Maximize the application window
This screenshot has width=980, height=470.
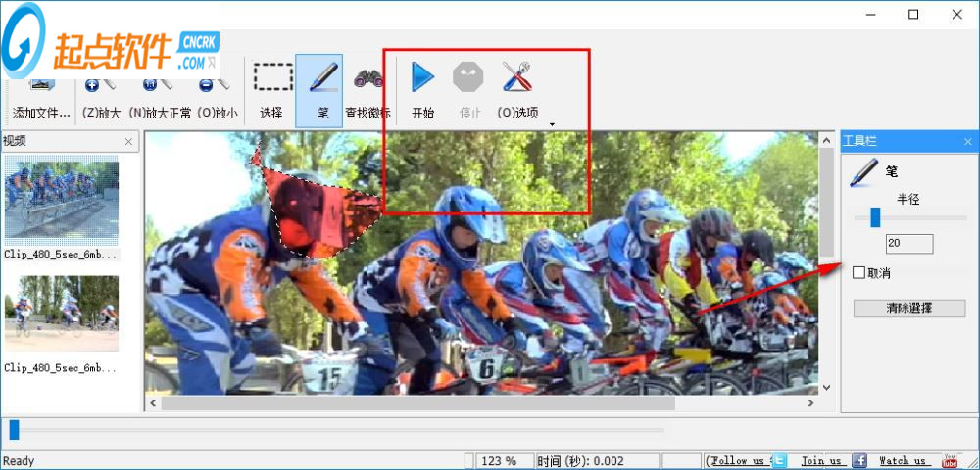913,15
